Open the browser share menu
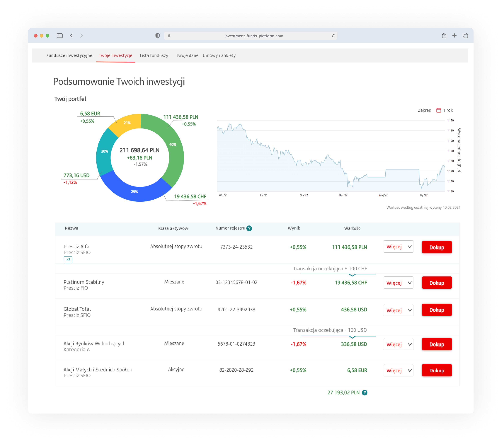The width and height of the screenshot is (504, 444). pos(444,36)
